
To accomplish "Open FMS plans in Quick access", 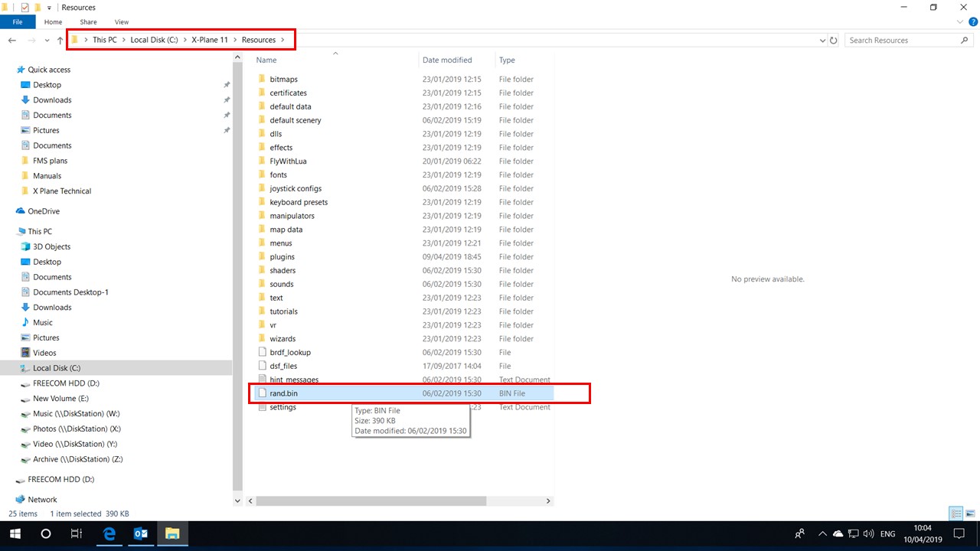I will 50,161.
